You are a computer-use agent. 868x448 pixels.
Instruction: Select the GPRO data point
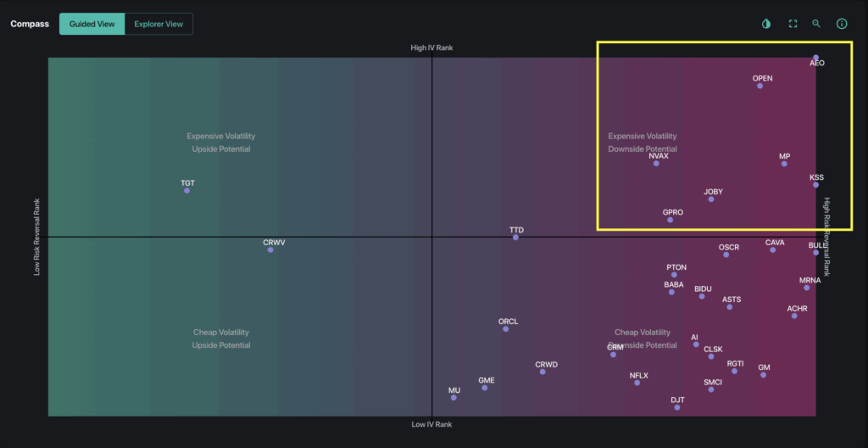click(x=670, y=220)
